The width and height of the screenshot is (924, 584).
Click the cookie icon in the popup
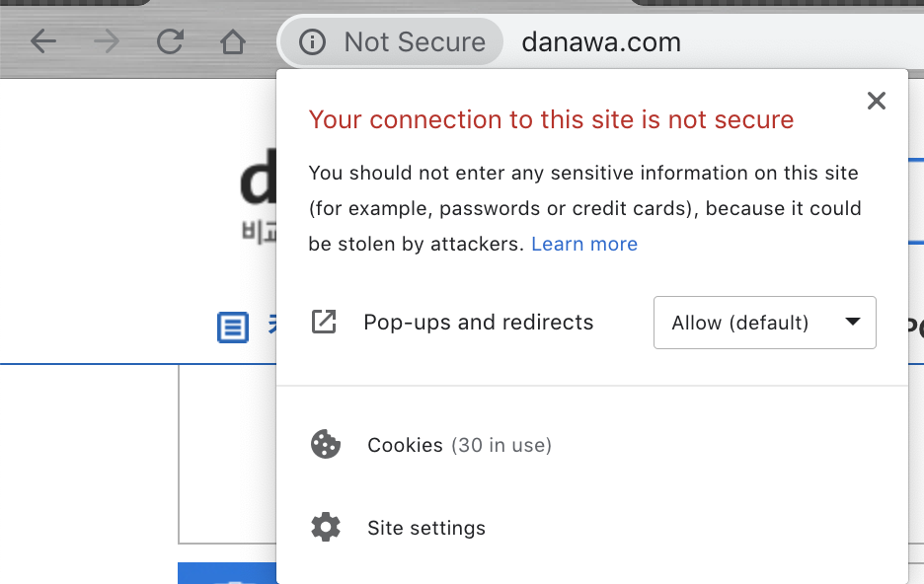[x=325, y=445]
